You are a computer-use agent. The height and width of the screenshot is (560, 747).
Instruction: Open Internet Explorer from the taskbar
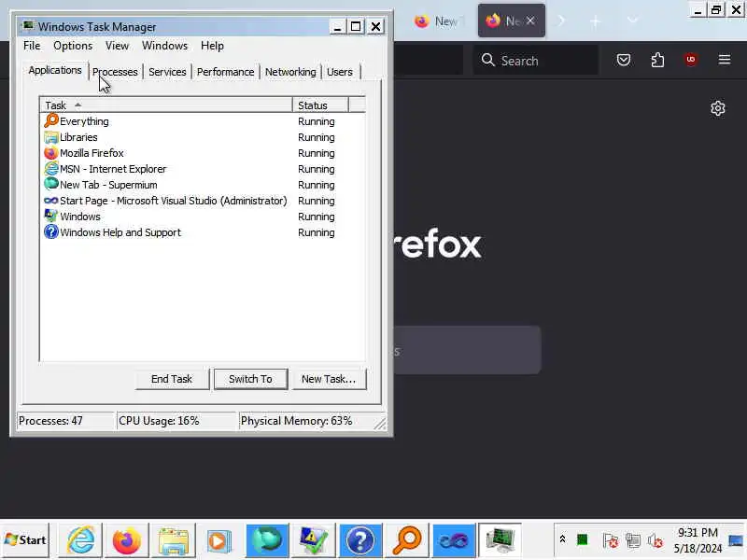pos(80,540)
